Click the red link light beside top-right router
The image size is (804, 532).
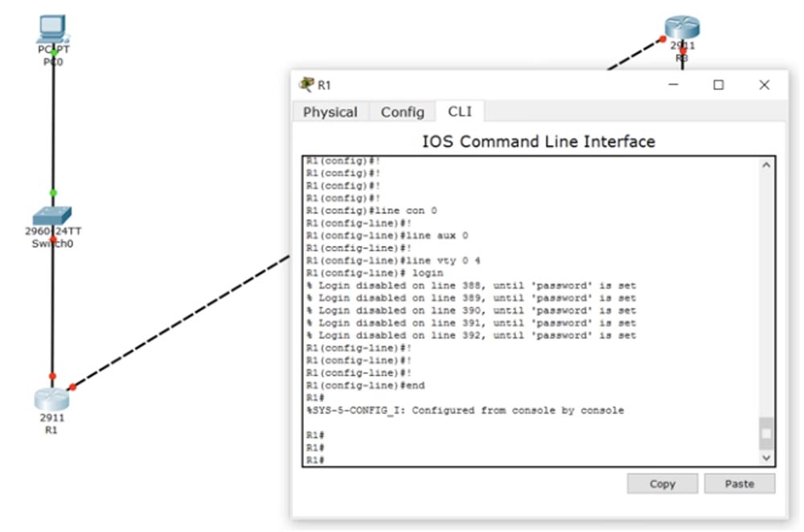click(662, 39)
